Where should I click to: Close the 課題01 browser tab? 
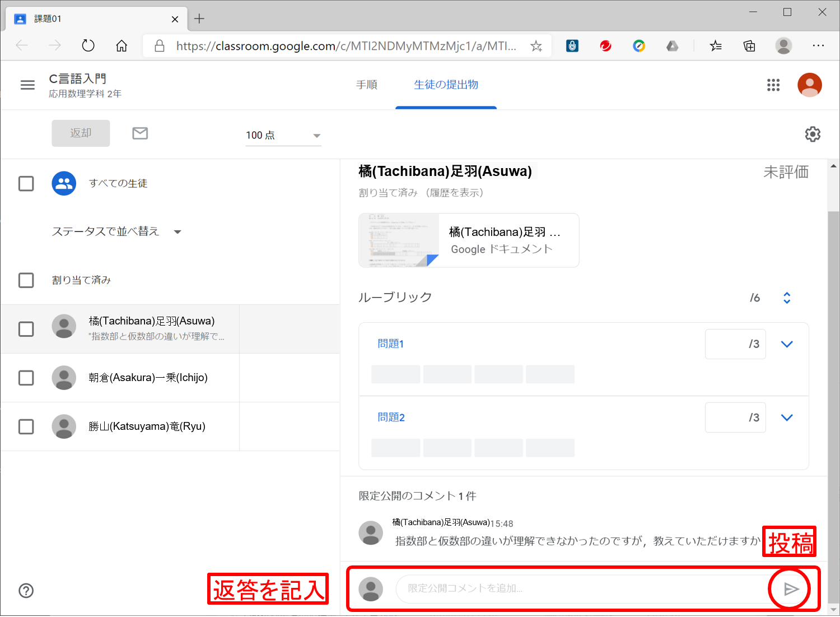point(175,19)
